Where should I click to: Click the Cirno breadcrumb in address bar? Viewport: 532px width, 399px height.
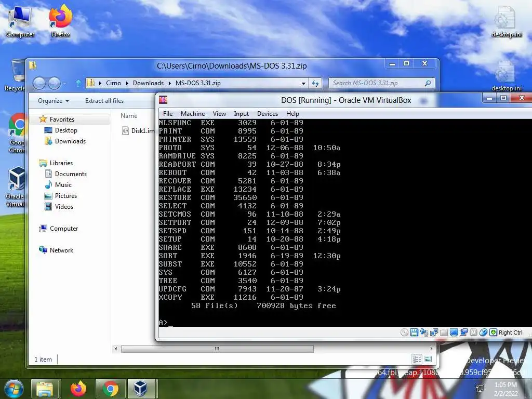113,83
